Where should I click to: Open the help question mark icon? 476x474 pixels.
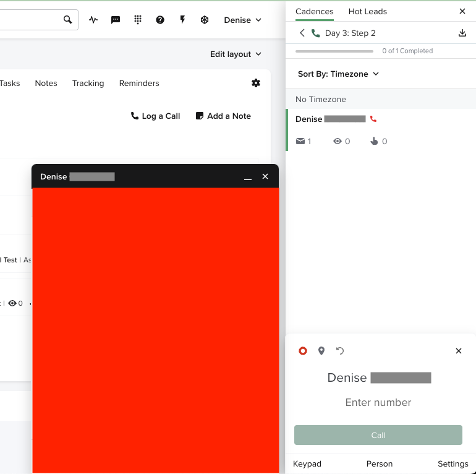[x=160, y=20]
